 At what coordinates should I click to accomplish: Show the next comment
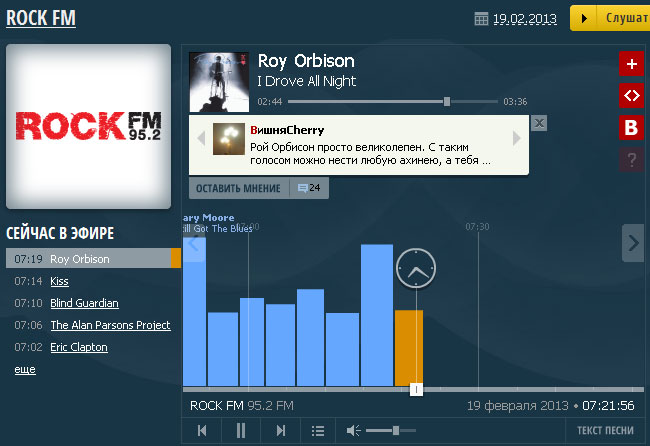click(517, 138)
